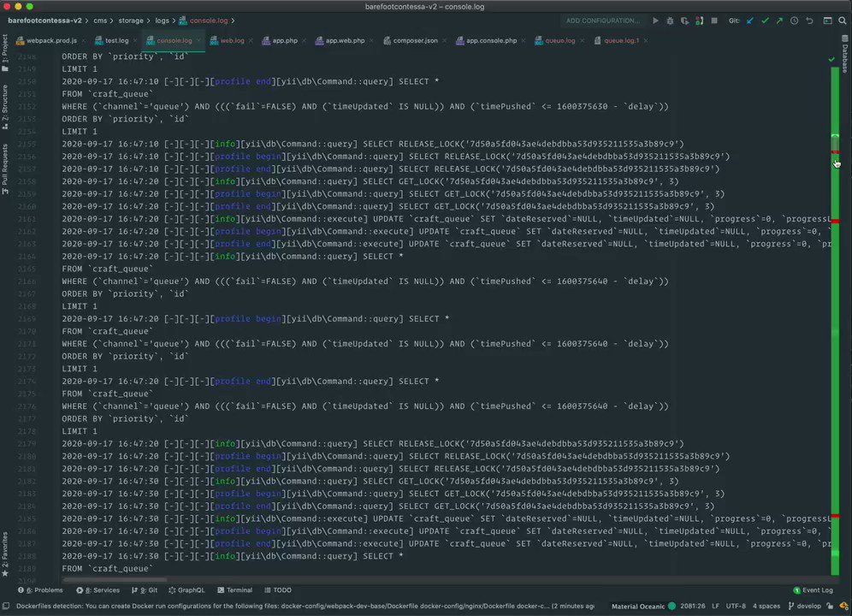Screen dimensions: 852x616
Task: Open the Add Configuration dropdown
Action: click(602, 21)
